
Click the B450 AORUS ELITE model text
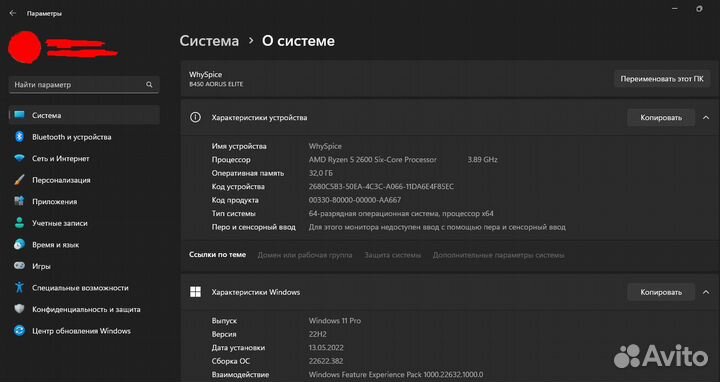pyautogui.click(x=216, y=84)
